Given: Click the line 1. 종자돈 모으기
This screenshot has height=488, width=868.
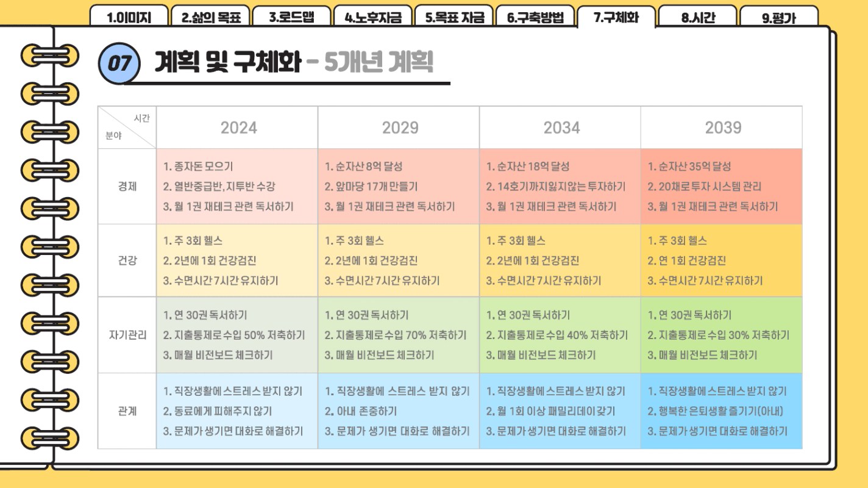Looking at the screenshot, I should point(198,167).
